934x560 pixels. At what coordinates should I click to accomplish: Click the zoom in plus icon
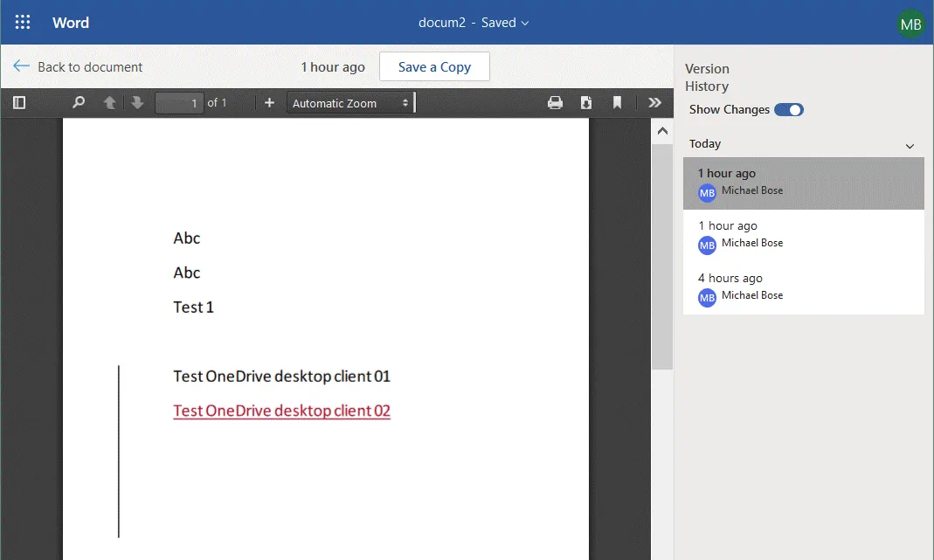[x=269, y=103]
